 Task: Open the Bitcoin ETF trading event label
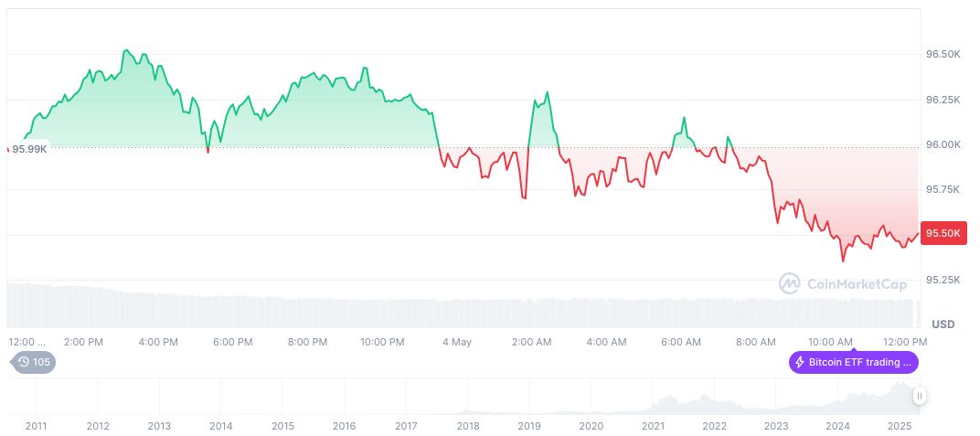tap(854, 362)
